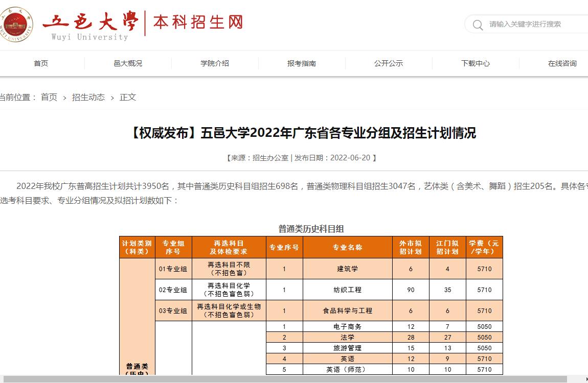
Task: Click the 专业名称 column header
Action: tap(348, 248)
